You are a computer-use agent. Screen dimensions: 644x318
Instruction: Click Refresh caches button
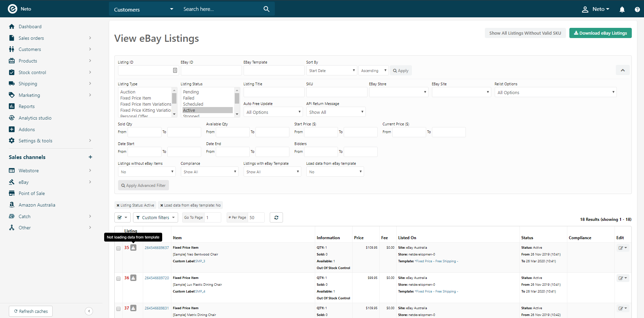click(31, 311)
